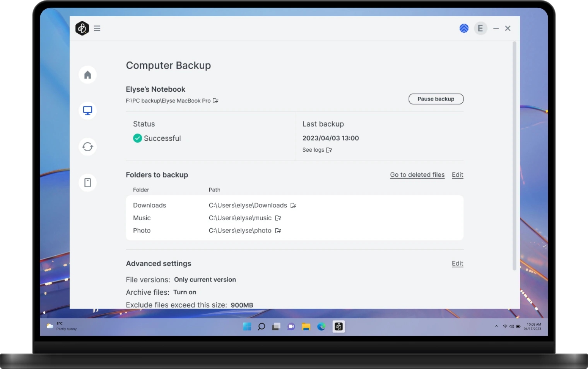Open the taskbar clock showing 10:08 AM

(533, 326)
